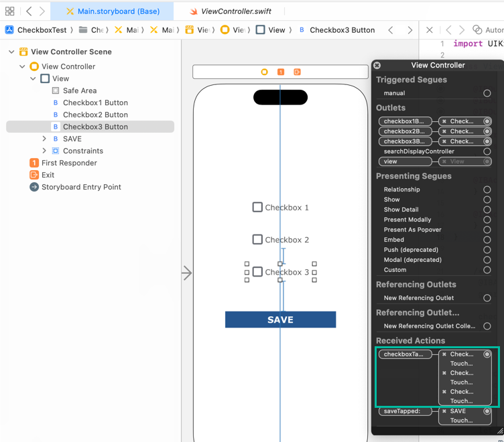Screen dimensions: 504x442
Task: Navigate back with the left chevron arrow
Action: click(x=29, y=11)
